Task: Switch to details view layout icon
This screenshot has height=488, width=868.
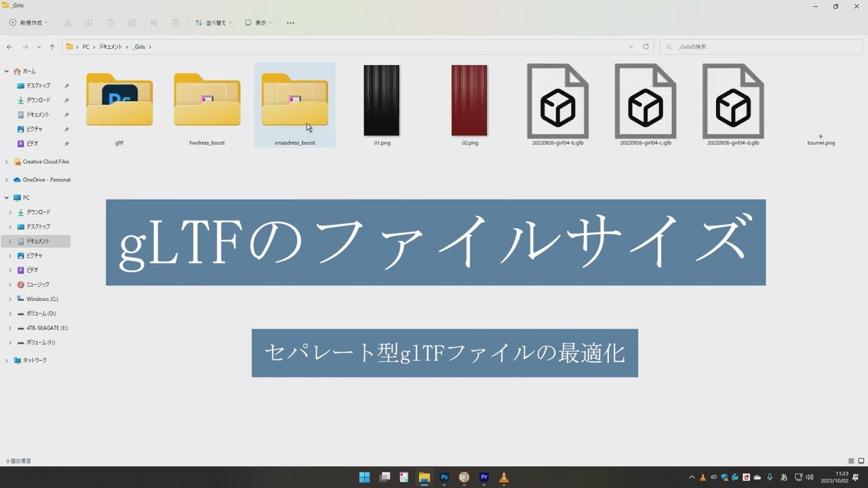Action: 851,461
